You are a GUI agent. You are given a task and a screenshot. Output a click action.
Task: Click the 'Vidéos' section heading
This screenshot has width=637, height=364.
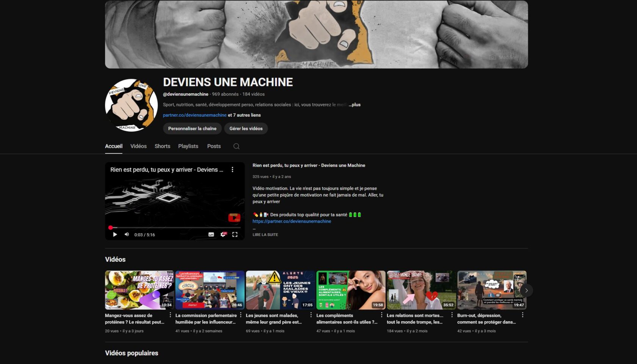click(x=115, y=259)
